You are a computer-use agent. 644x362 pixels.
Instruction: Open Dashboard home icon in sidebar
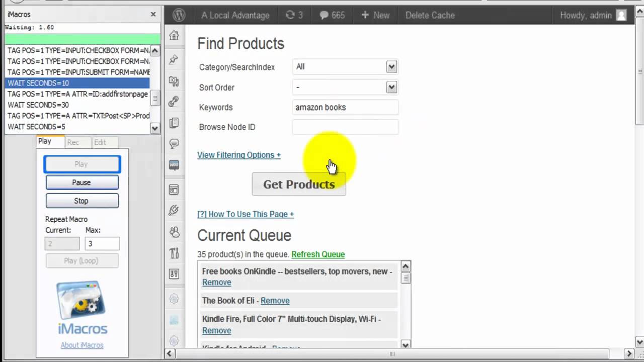point(174,36)
